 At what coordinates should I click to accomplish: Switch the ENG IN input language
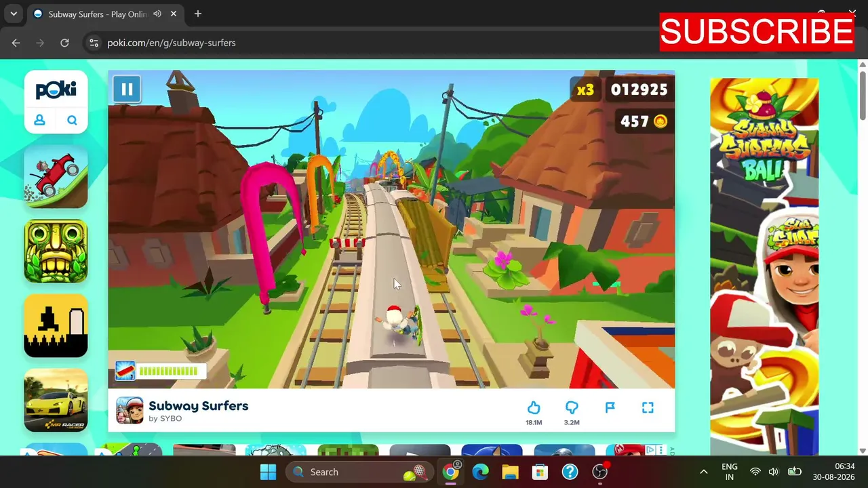tap(730, 472)
